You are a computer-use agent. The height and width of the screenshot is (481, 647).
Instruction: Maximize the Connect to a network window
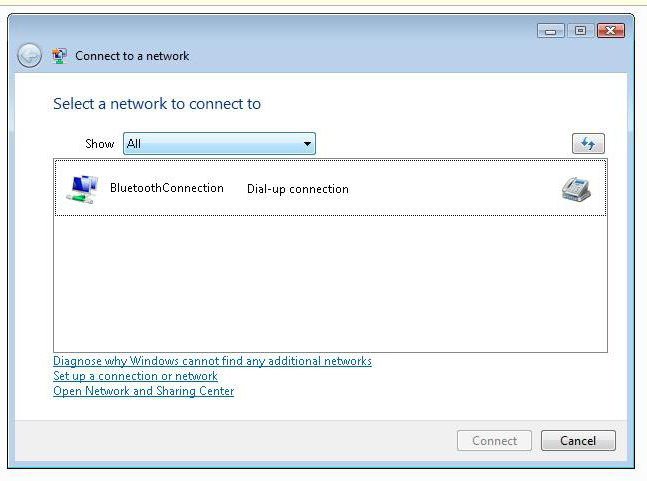pos(581,31)
